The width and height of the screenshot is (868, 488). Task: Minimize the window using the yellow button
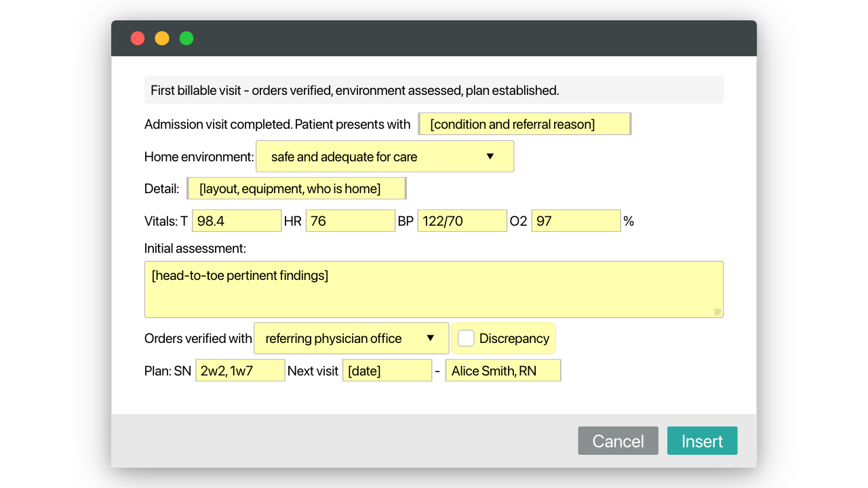pyautogui.click(x=162, y=38)
